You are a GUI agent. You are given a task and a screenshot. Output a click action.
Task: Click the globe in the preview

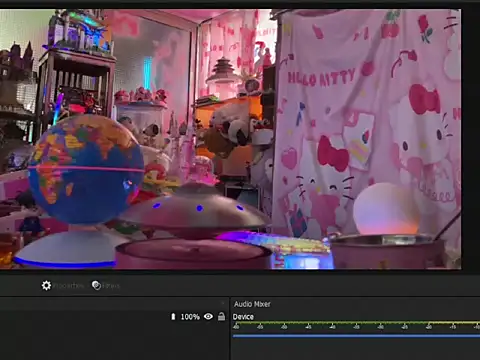[x=86, y=169]
